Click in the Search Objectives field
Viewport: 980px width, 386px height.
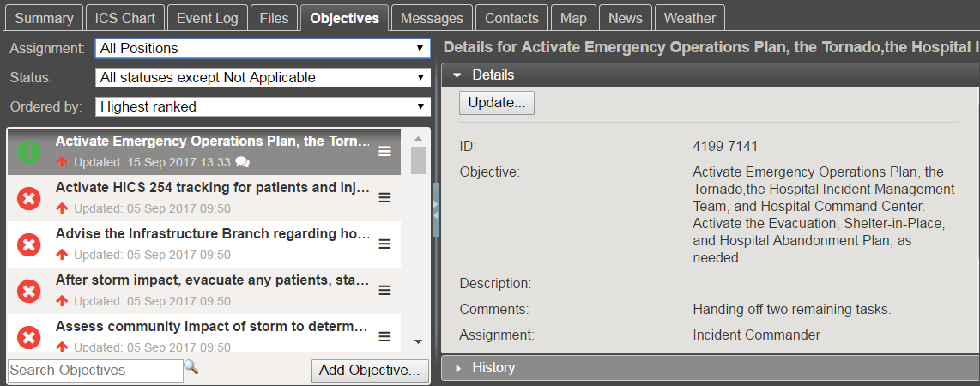95,371
